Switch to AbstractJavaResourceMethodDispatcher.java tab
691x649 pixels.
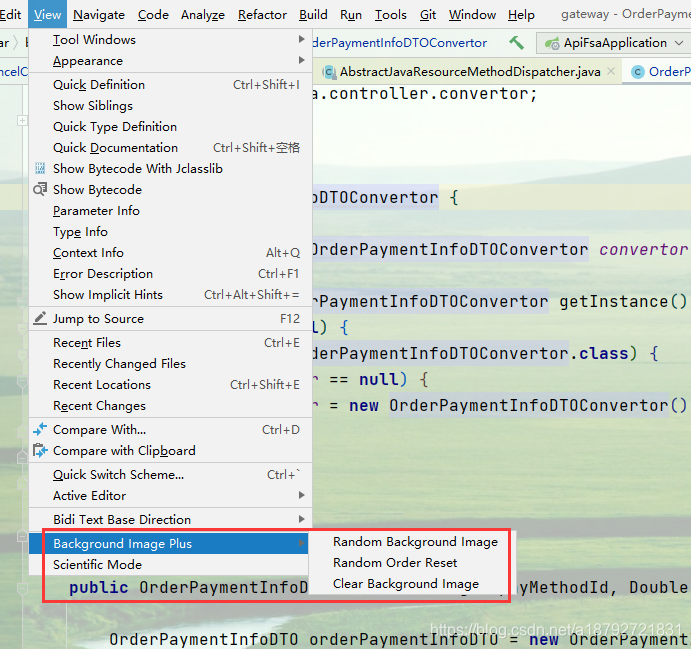[x=469, y=71]
